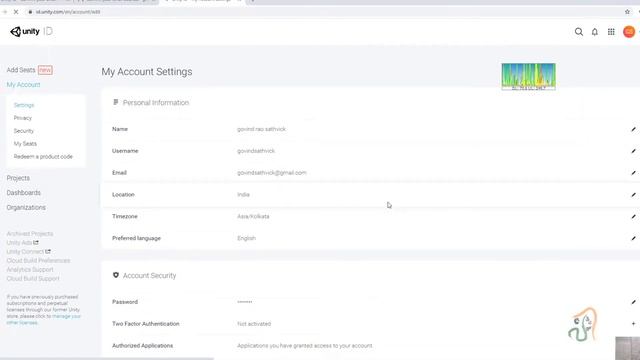Image resolution: width=640 pixels, height=360 pixels.
Task: Go to Projects in sidebar
Action: [18, 178]
